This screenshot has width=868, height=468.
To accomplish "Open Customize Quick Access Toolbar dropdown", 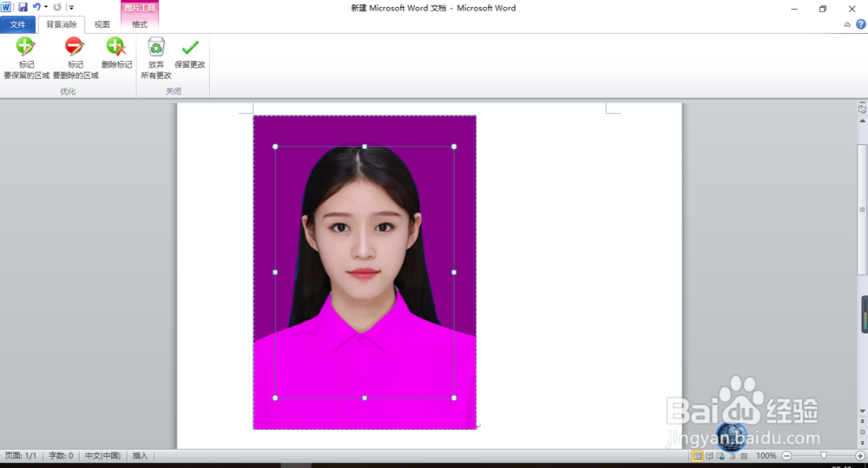I will (71, 7).
